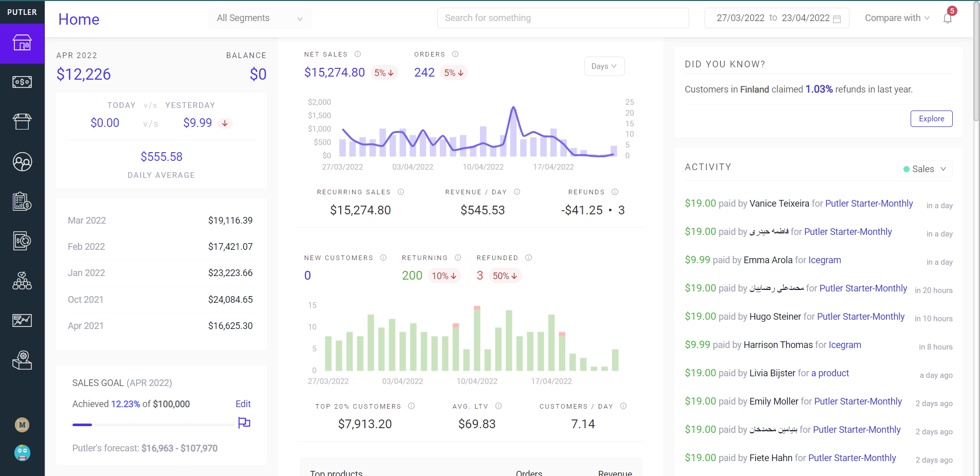Open the Home store icon in sidebar
Viewport: 980px width, 476px height.
22,43
